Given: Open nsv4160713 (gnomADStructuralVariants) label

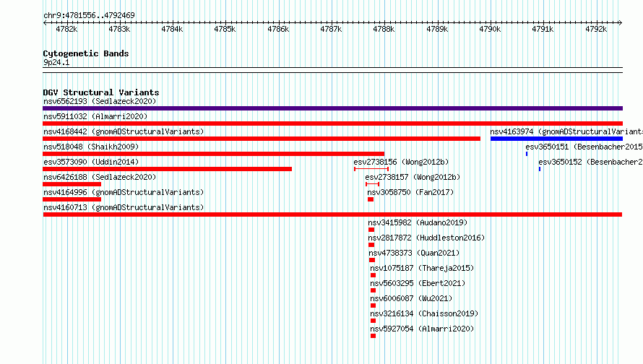Looking at the screenshot, I should coord(124,207).
